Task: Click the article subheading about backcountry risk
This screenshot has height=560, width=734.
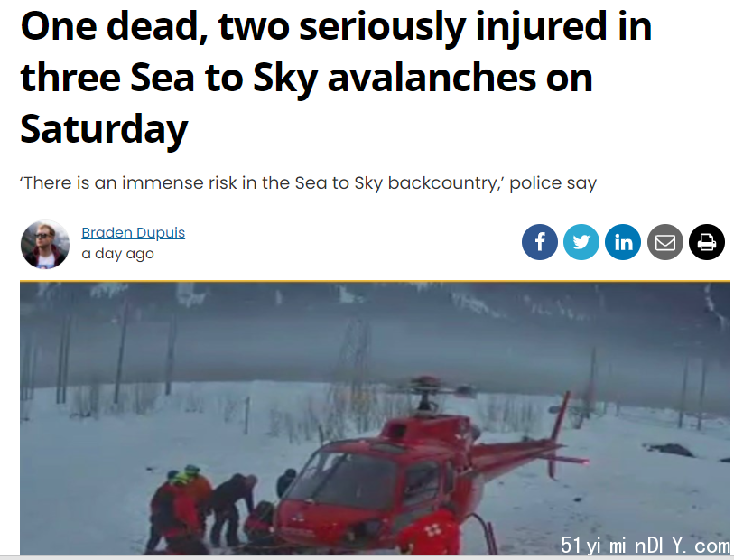Action: (308, 183)
